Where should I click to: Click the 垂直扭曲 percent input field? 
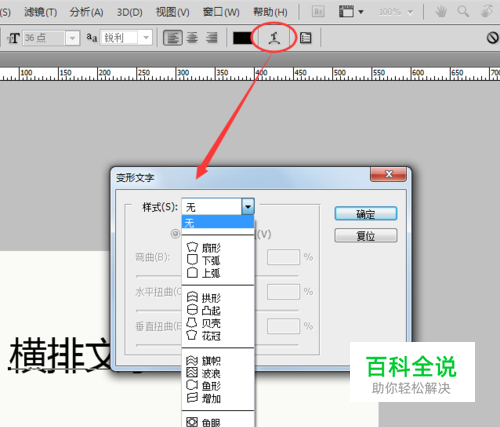[x=283, y=326]
